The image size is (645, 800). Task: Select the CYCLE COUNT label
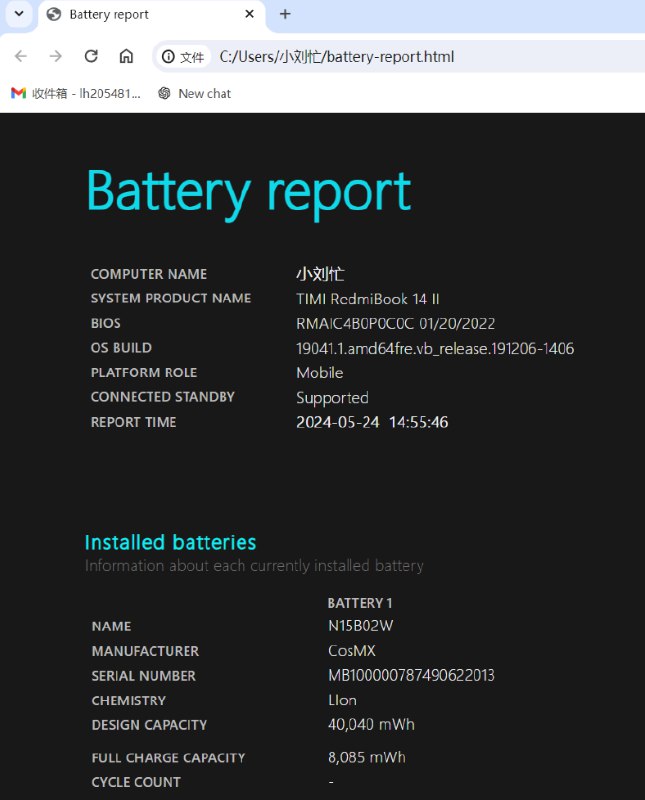coord(136,783)
